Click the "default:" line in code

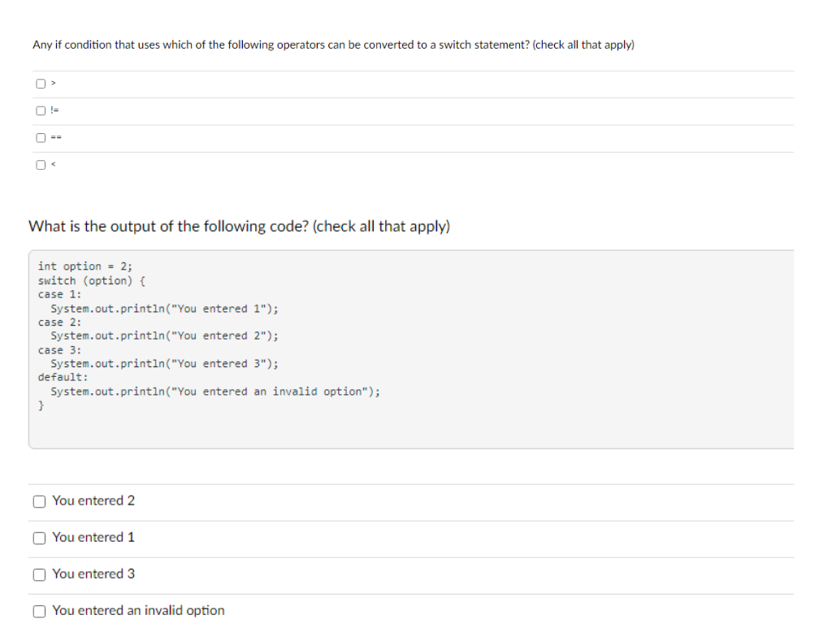coord(63,377)
